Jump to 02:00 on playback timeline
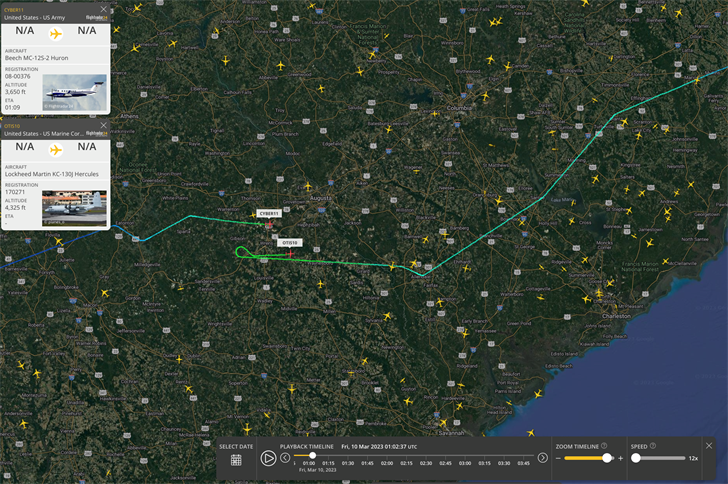 387,463
